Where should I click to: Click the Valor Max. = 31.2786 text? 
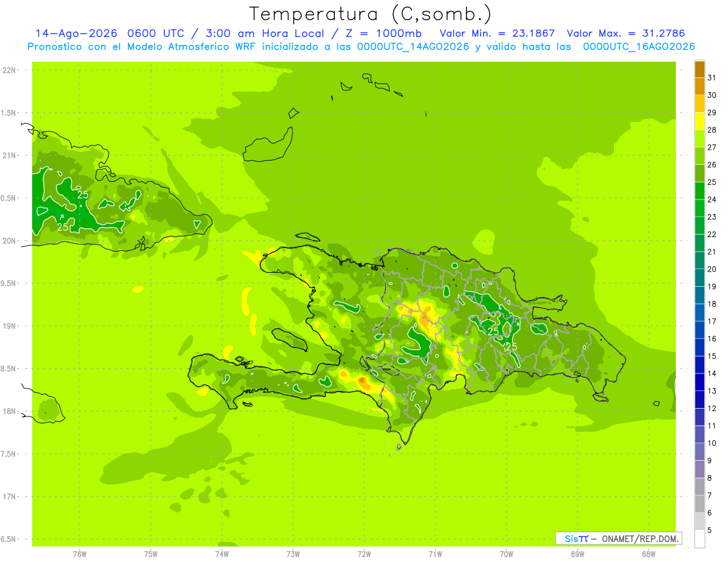pos(625,33)
